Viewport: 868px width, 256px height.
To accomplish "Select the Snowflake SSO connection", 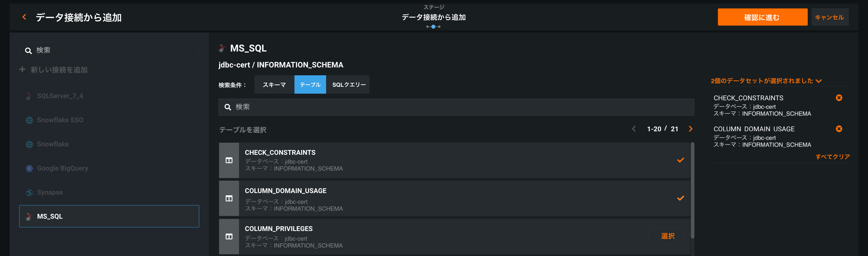I will point(60,120).
